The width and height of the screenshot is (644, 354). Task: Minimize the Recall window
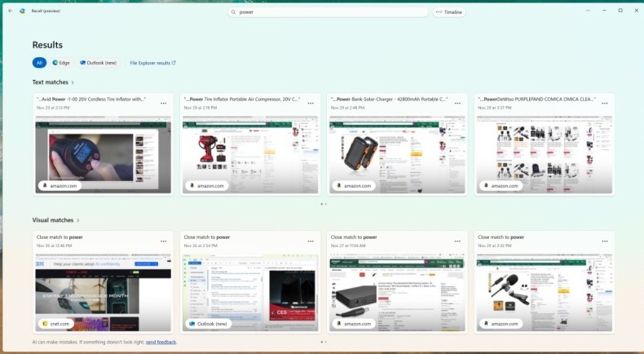coord(604,11)
